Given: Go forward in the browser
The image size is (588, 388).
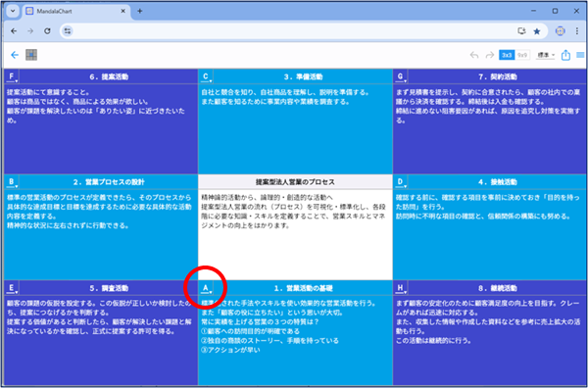Looking at the screenshot, I should (30, 31).
